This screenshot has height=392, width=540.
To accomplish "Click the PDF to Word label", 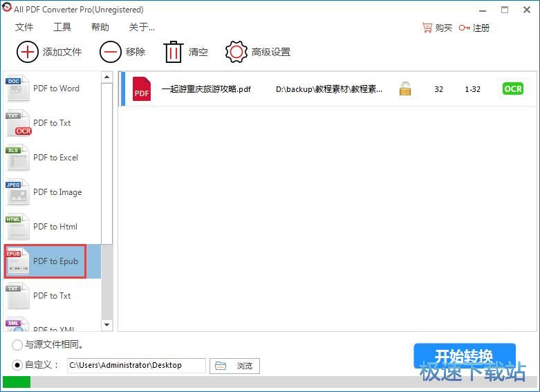I will [x=56, y=88].
